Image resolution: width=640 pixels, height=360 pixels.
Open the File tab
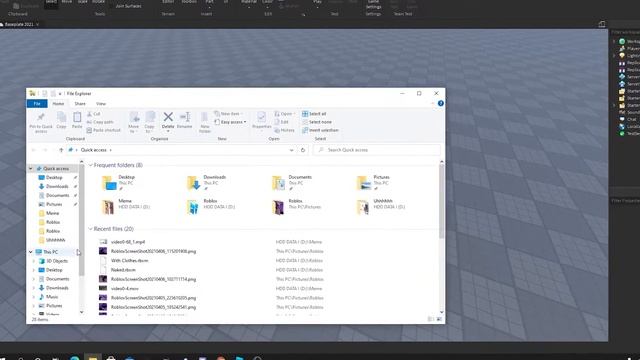point(37,104)
